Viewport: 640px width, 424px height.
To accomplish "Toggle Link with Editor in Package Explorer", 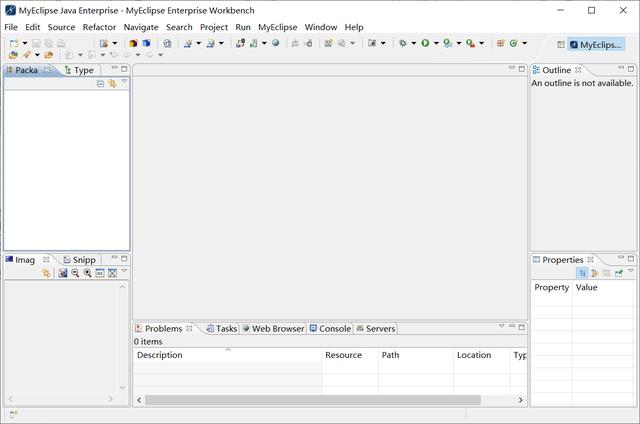I will (112, 84).
